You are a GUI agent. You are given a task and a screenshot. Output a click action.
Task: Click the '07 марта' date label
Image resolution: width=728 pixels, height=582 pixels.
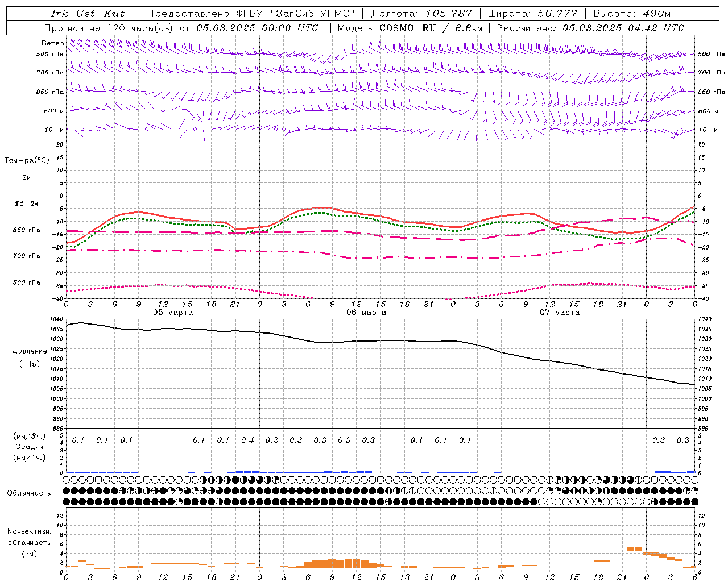[560, 313]
